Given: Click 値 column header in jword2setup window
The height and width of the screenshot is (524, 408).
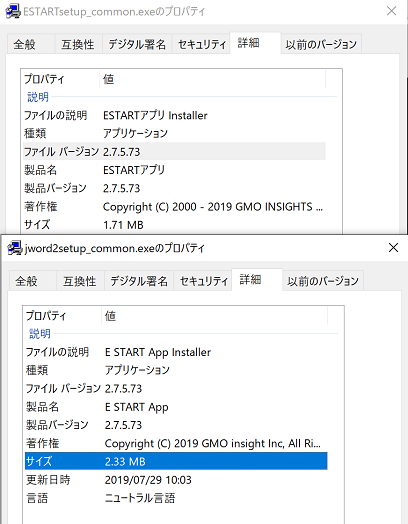Looking at the screenshot, I should 215,316.
